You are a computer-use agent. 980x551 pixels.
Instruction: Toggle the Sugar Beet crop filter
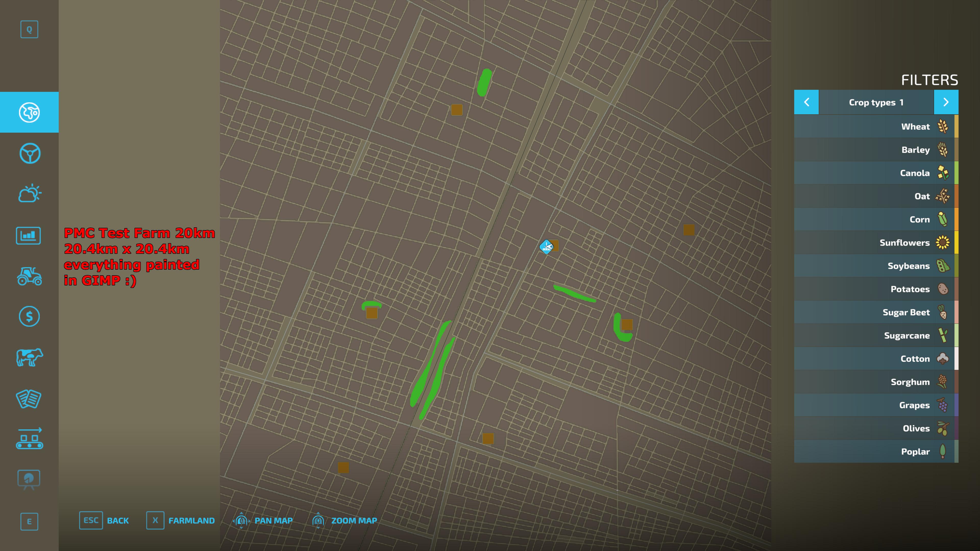pyautogui.click(x=876, y=312)
